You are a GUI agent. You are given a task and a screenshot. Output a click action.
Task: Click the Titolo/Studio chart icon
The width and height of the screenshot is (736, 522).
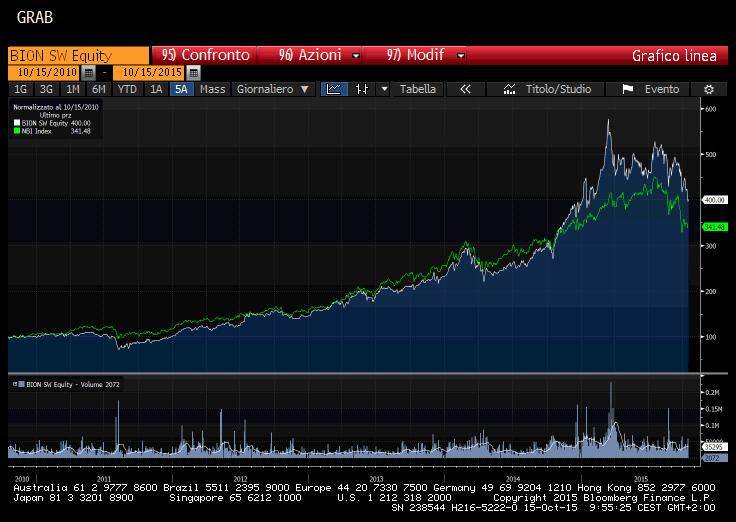point(509,89)
